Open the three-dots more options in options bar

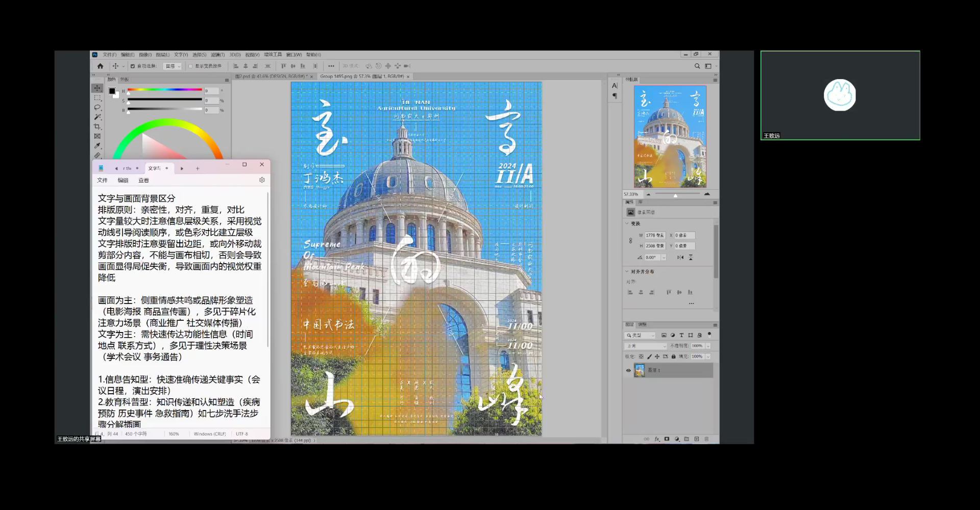coord(331,66)
